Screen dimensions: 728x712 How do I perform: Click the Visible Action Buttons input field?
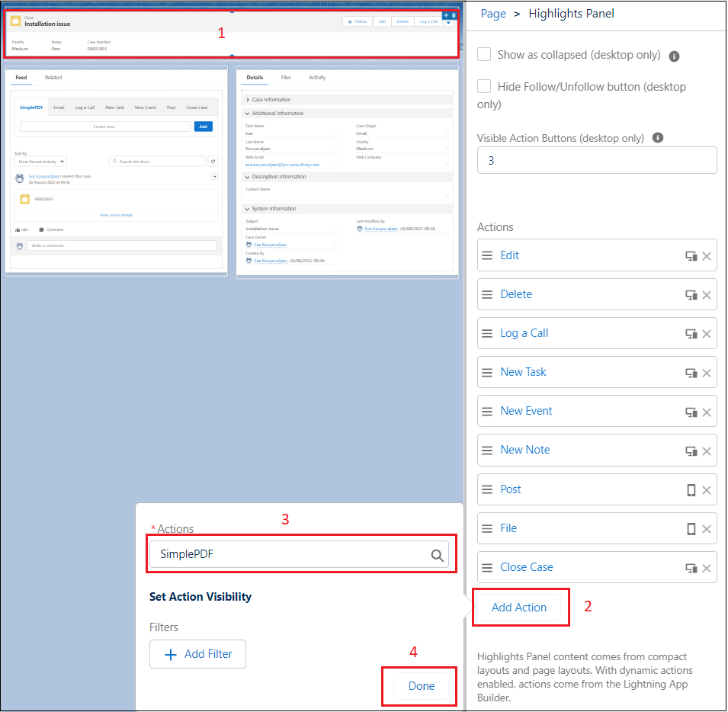597,160
